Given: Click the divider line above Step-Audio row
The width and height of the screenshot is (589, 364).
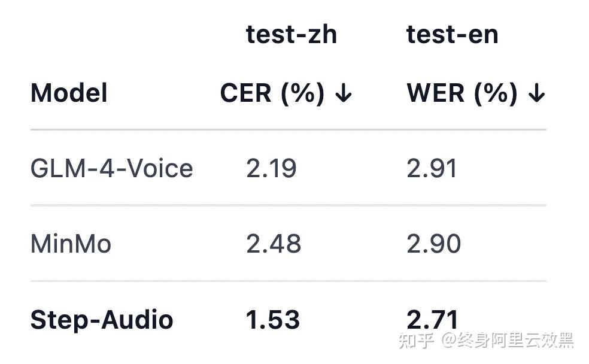Looking at the screenshot, I should click(288, 281).
